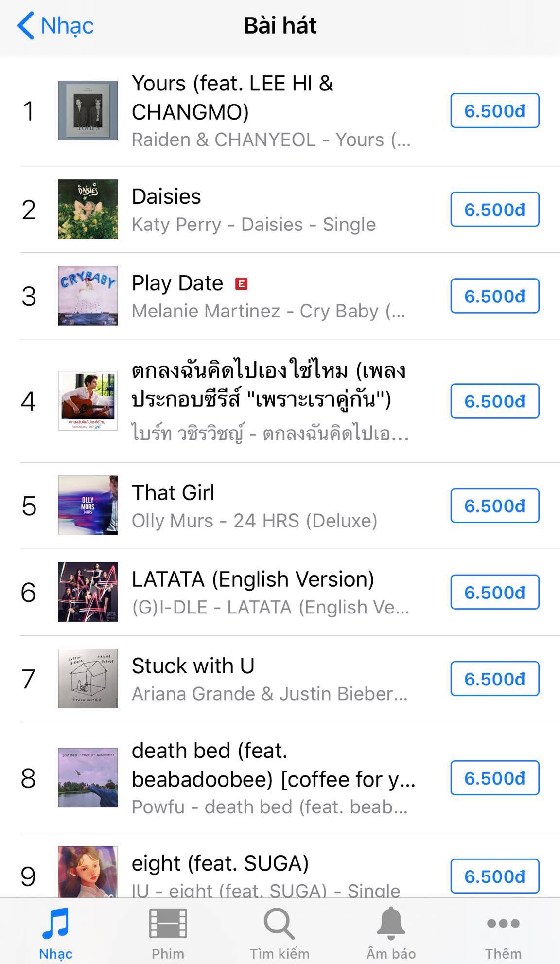This screenshot has width=560, height=964.
Task: Buy Yours feat. LEE HI for 6.500đ
Action: click(x=494, y=111)
